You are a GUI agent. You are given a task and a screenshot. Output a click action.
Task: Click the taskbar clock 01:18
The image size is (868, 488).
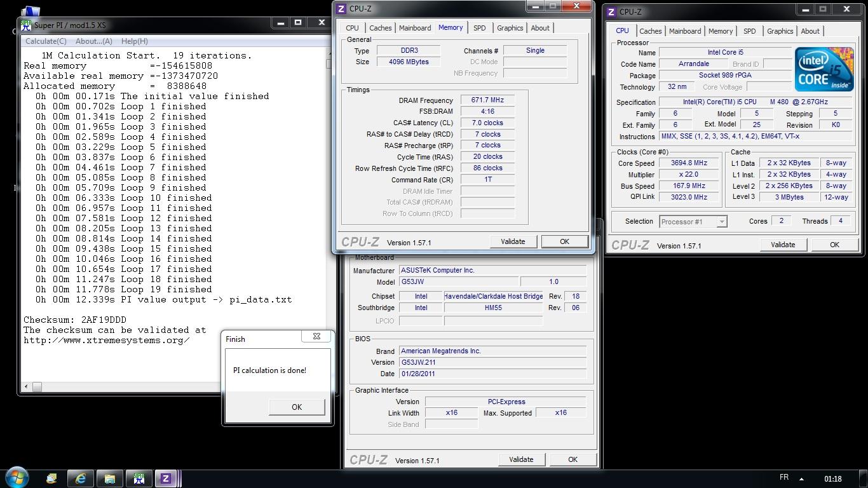[x=832, y=479]
